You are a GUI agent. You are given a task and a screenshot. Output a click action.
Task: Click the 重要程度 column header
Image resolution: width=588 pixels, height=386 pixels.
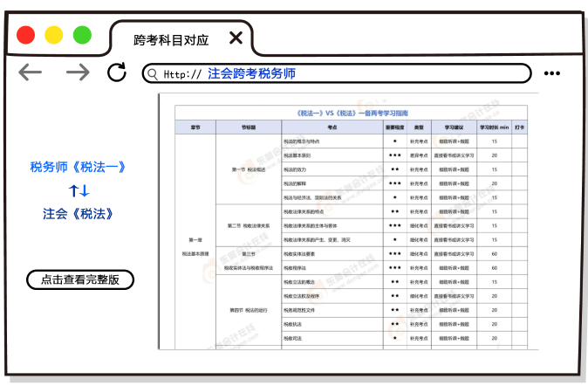tap(395, 128)
